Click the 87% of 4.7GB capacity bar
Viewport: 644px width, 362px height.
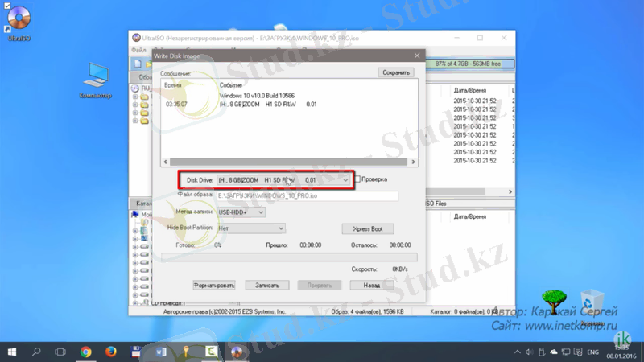tap(469, 64)
